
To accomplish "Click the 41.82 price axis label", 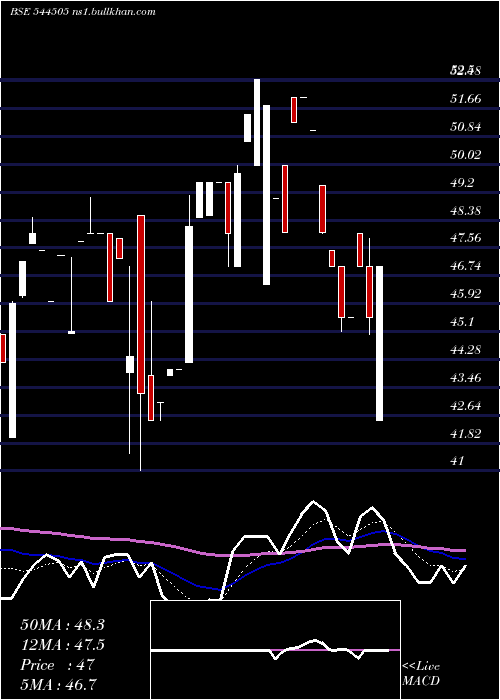I will 466,433.
